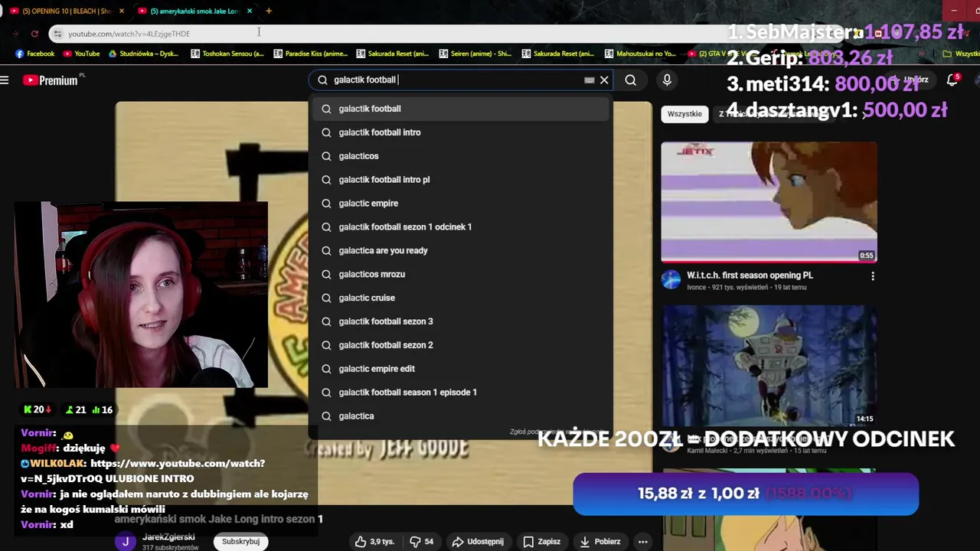Open the JarekZgierski channel name

168,537
